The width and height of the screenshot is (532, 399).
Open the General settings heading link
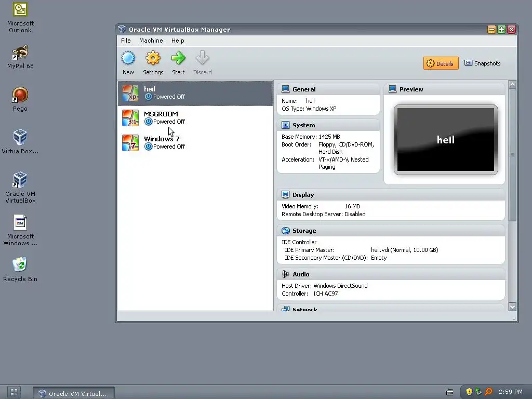[304, 89]
